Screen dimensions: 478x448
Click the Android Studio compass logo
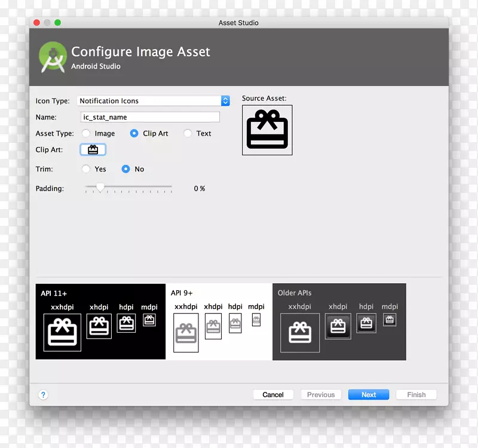52,56
